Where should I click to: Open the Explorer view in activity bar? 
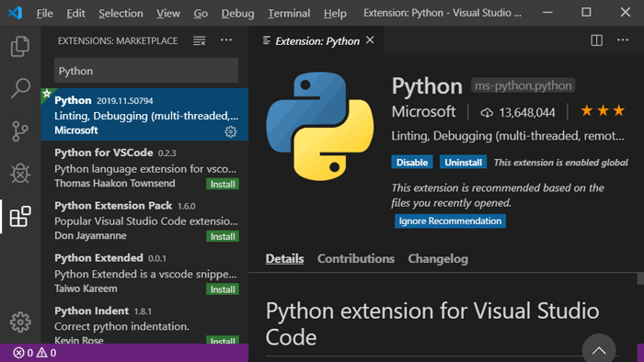tap(19, 46)
